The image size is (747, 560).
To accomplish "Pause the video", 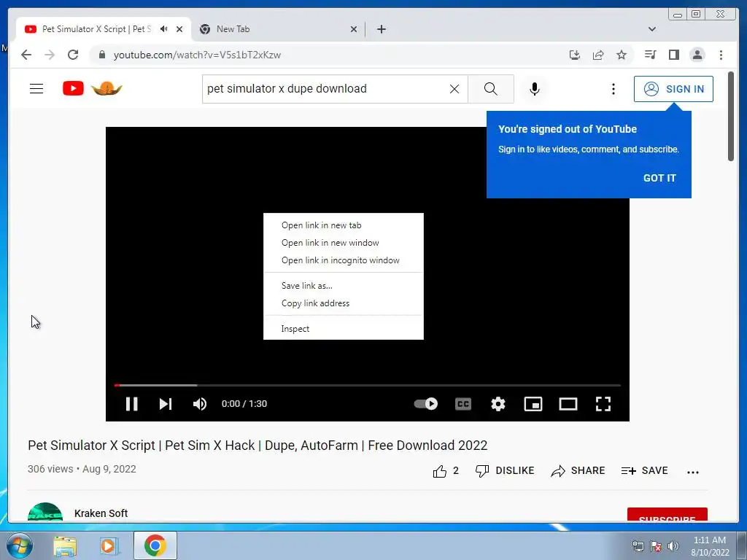I will pos(131,404).
